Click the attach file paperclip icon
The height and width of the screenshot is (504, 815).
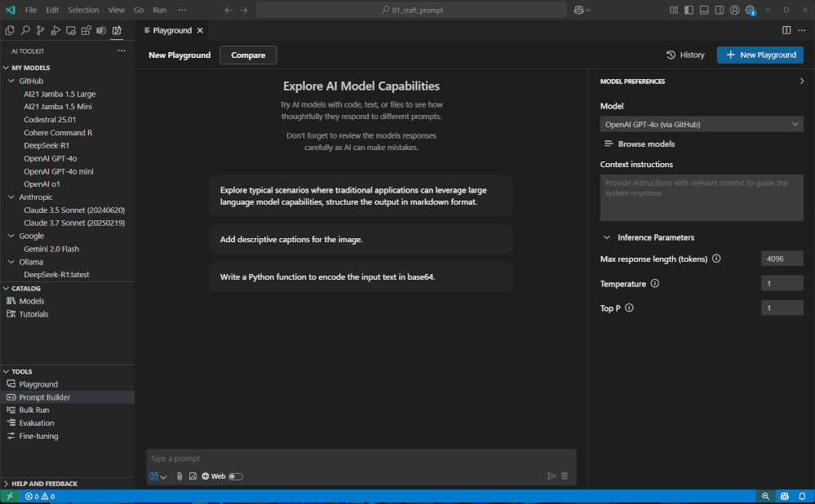tap(179, 476)
